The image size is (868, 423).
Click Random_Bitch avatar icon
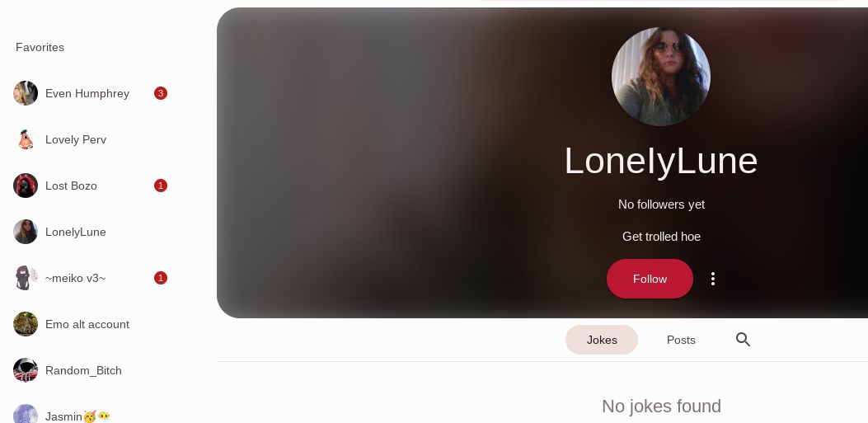[26, 370]
